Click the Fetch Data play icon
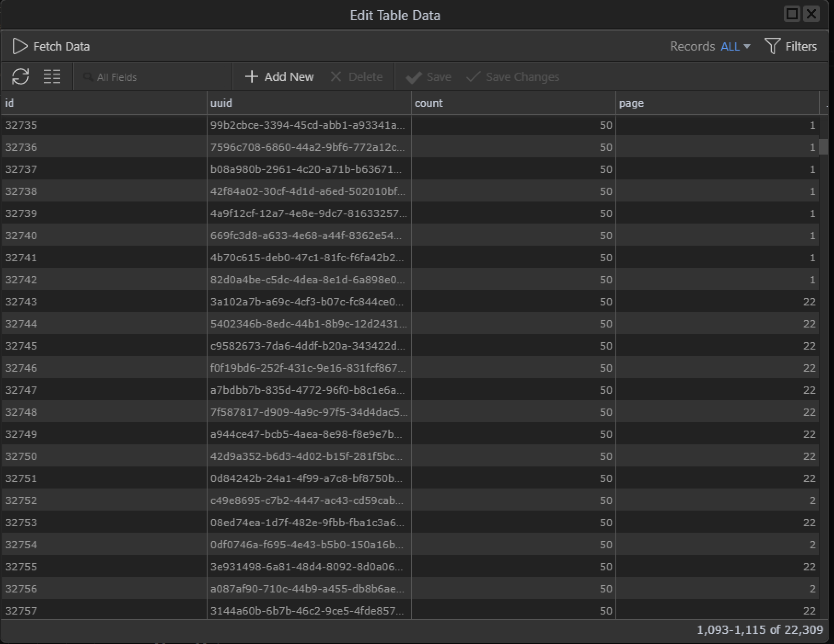 pos(20,46)
